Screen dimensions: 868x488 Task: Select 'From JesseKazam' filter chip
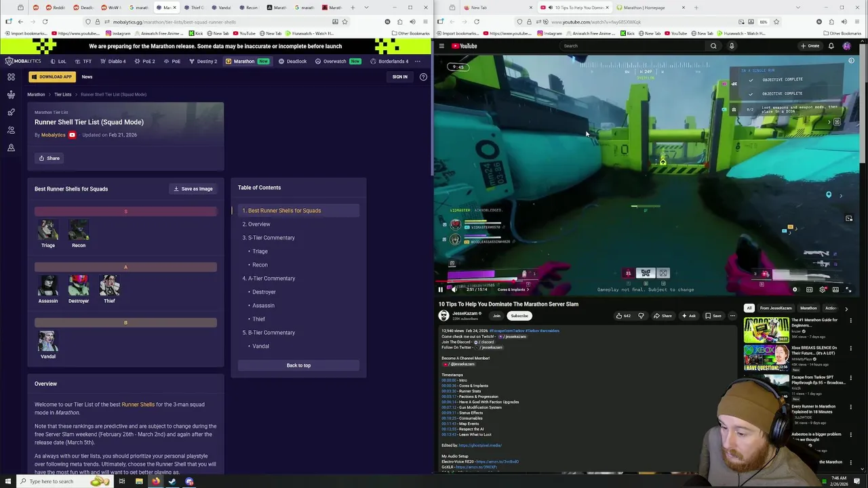776,308
